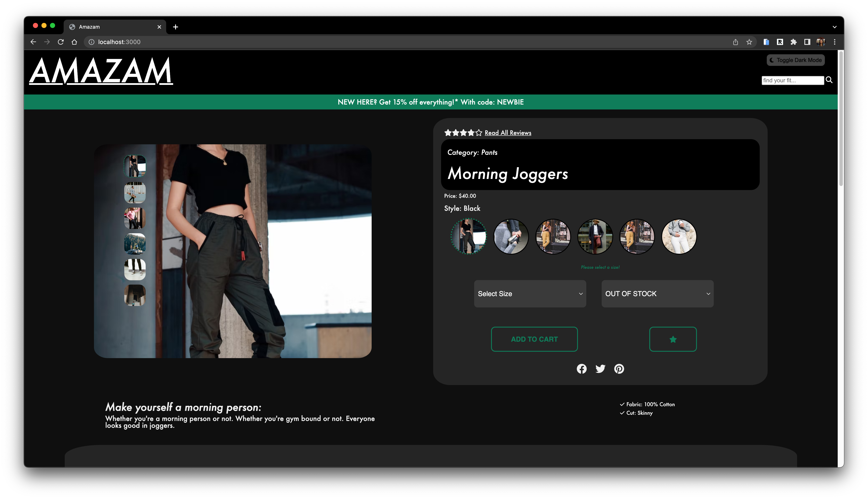Click the browser back arrow
The image size is (868, 499).
tap(33, 42)
